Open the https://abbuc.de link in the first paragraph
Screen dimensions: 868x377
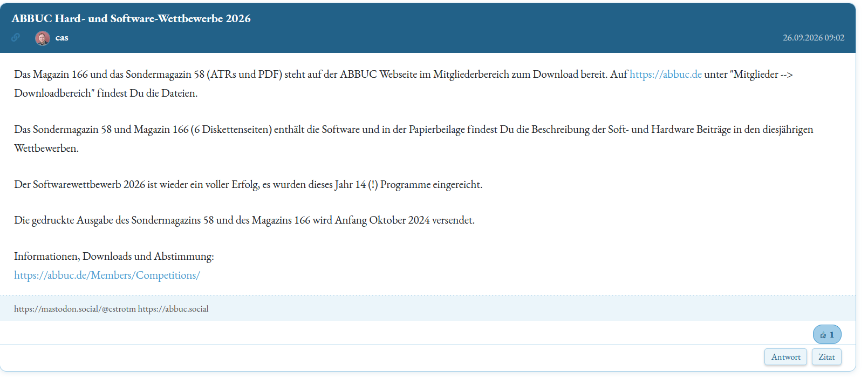666,75
